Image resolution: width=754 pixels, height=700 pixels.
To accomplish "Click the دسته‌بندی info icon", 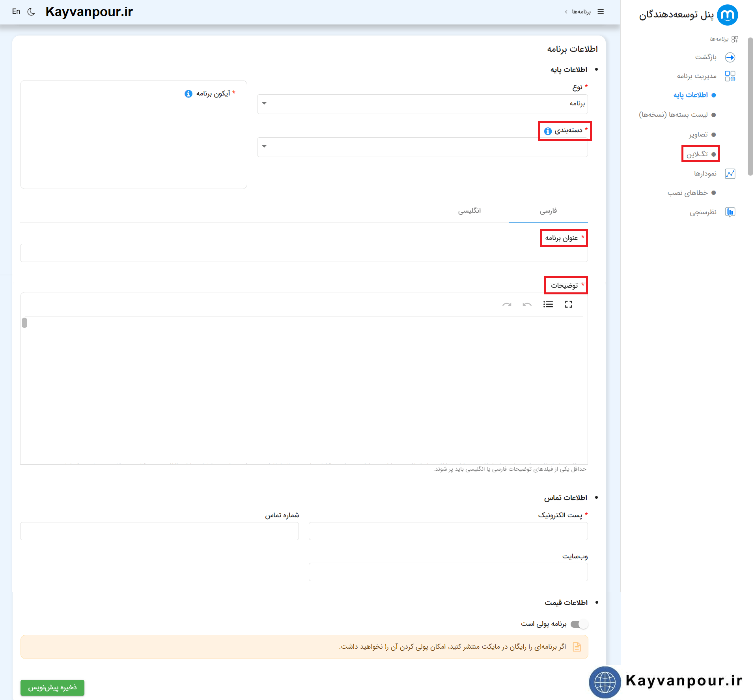I will 548,131.
